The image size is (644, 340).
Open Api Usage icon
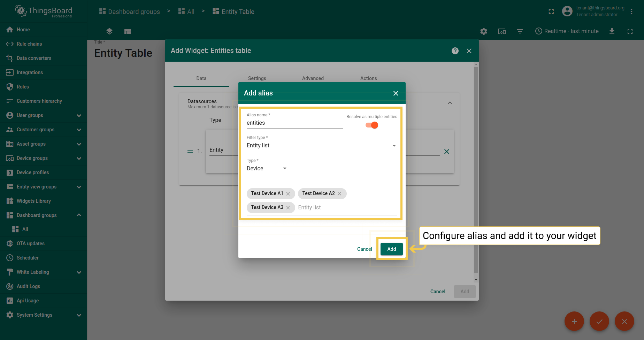[x=10, y=301]
